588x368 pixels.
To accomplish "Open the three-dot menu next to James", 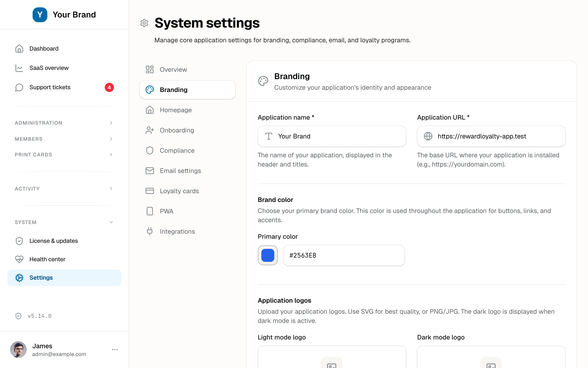I will 115,350.
